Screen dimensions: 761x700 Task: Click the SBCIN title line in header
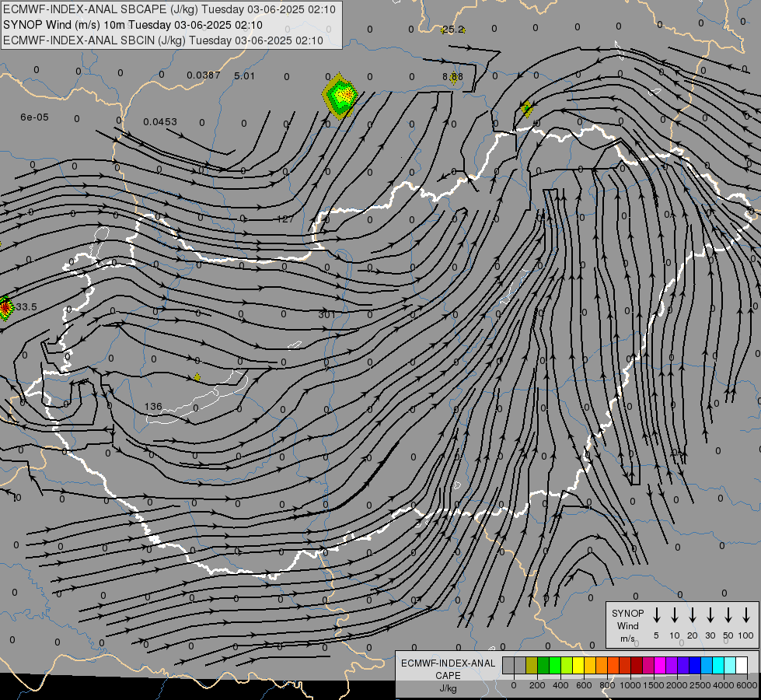pyautogui.click(x=163, y=40)
